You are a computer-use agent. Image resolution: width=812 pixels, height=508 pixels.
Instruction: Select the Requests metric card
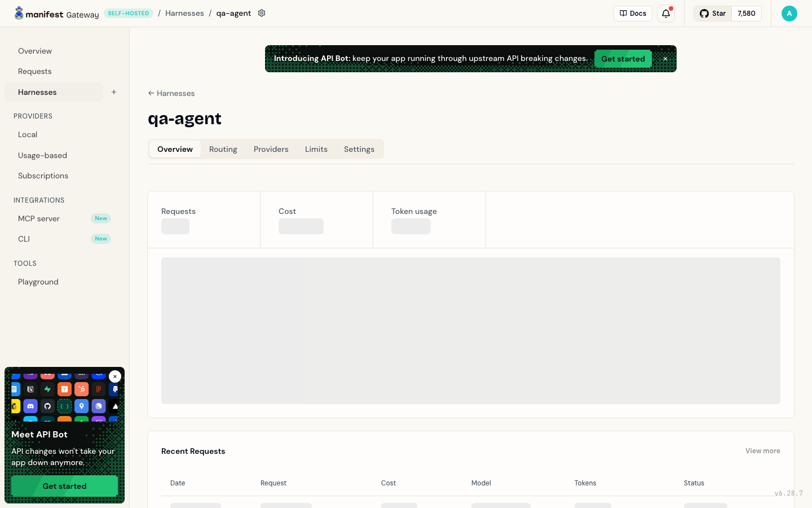point(204,220)
